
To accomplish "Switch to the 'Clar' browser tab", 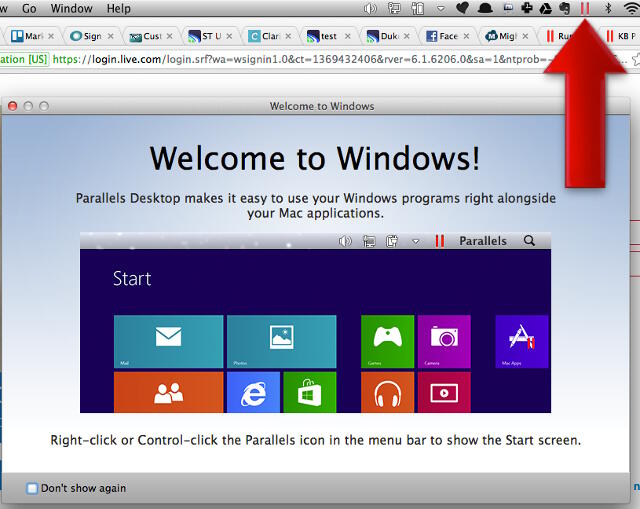I will point(270,36).
